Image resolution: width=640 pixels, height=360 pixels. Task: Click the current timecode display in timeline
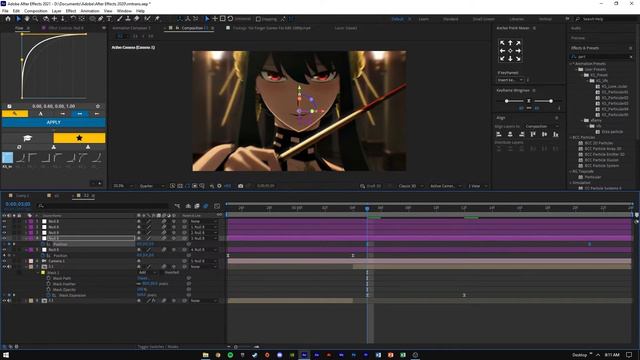click(x=18, y=204)
